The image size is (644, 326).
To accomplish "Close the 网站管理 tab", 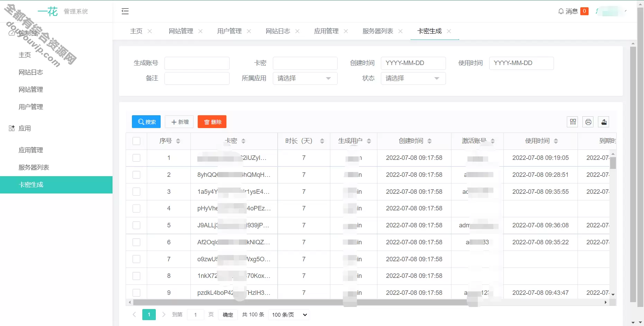I will click(200, 31).
